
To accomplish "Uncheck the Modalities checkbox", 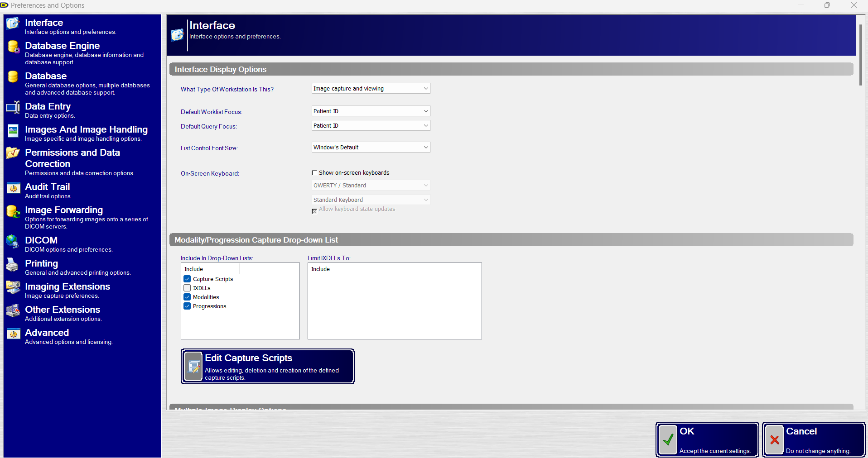I will pyautogui.click(x=187, y=297).
